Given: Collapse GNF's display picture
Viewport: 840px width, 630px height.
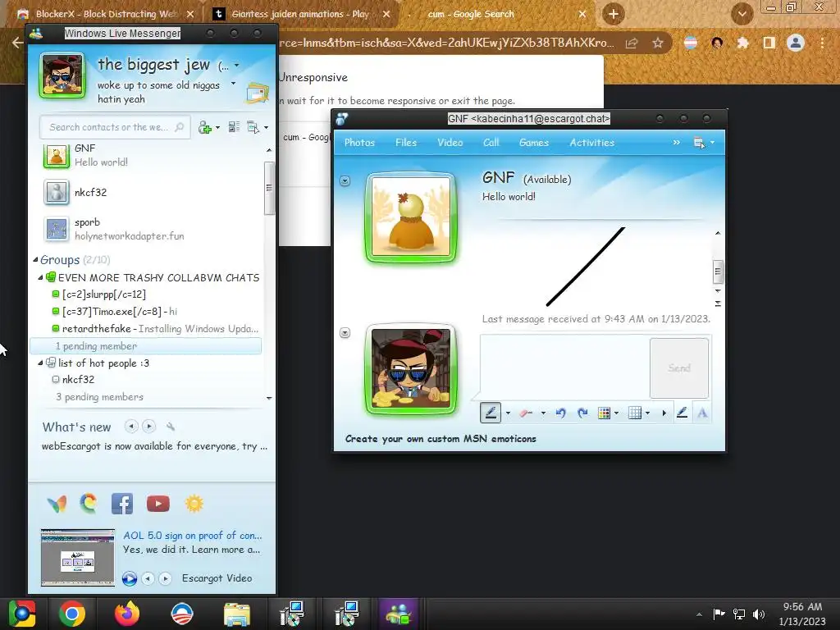Looking at the screenshot, I should 345,181.
